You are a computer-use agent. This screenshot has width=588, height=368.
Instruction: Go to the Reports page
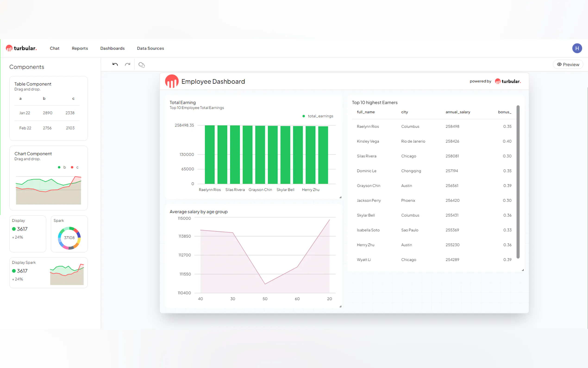(80, 48)
